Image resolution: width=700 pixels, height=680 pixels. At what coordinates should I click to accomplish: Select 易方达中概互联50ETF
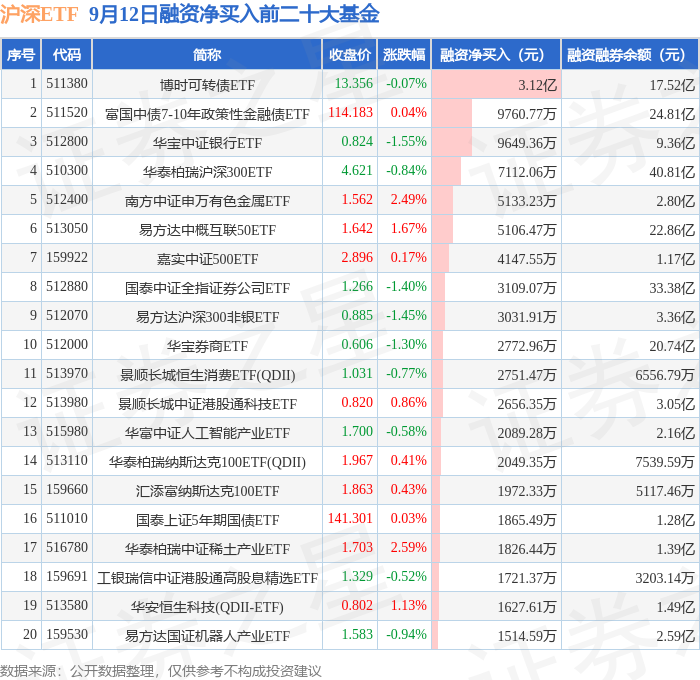point(207,230)
